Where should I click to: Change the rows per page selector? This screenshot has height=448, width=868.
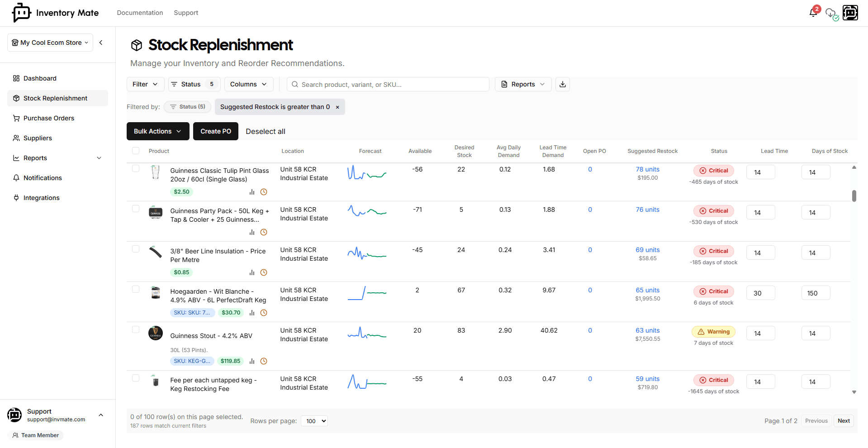tap(314, 421)
